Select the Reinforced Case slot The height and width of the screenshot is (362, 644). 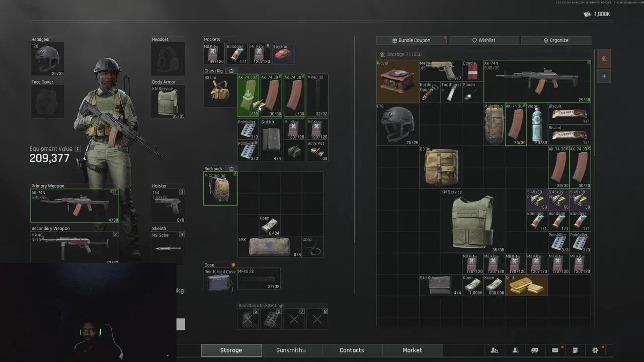(220, 280)
